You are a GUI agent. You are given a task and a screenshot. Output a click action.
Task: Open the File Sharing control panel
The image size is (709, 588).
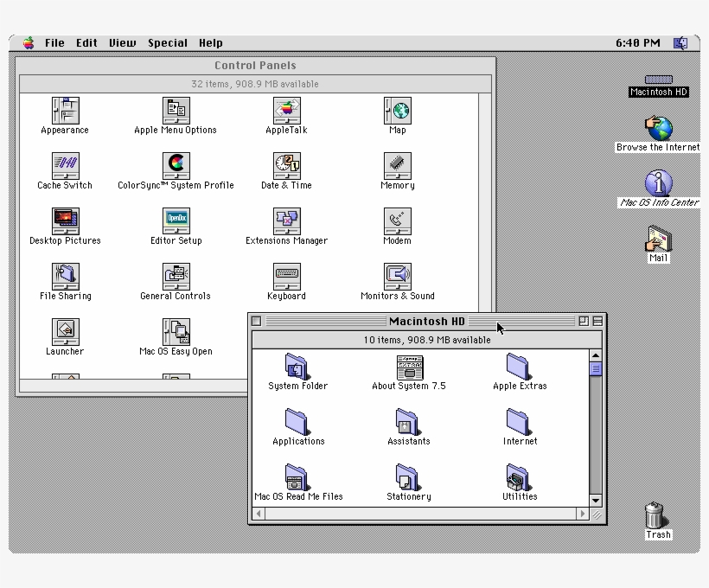coord(64,277)
